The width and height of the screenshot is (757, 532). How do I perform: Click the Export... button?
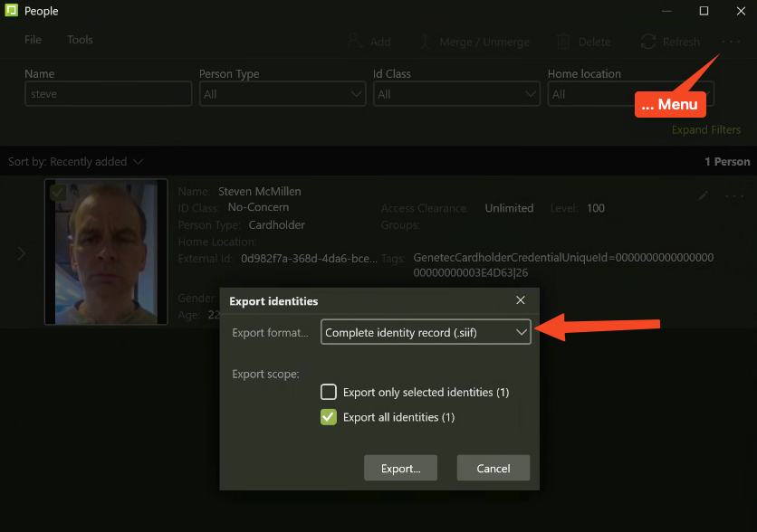400,469
